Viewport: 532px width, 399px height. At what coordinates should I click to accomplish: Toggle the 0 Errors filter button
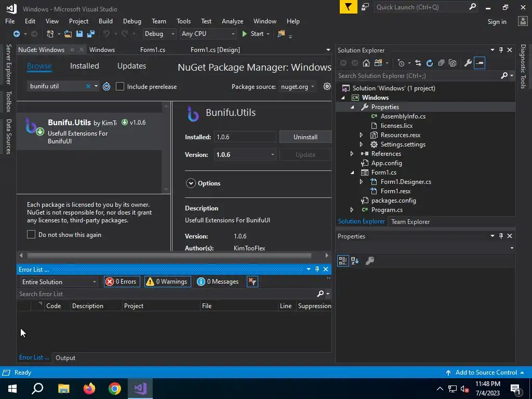pos(122,282)
